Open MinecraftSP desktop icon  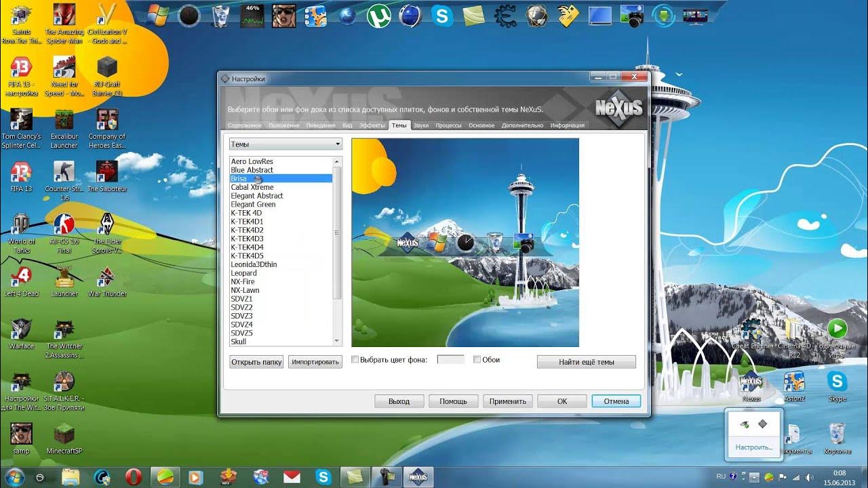(64, 439)
